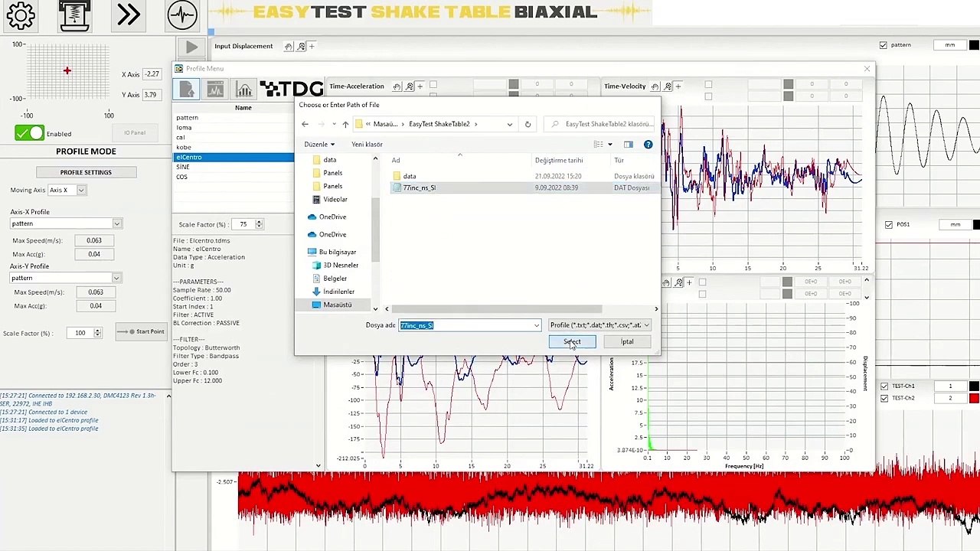Select the pan hand tool on Time-Acceleration graph

point(397,86)
